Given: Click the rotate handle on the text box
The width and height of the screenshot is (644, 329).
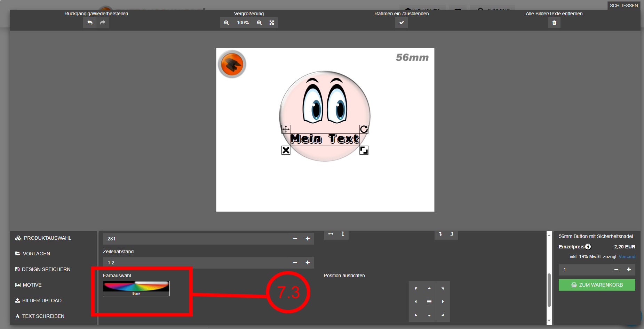Looking at the screenshot, I should [x=364, y=129].
